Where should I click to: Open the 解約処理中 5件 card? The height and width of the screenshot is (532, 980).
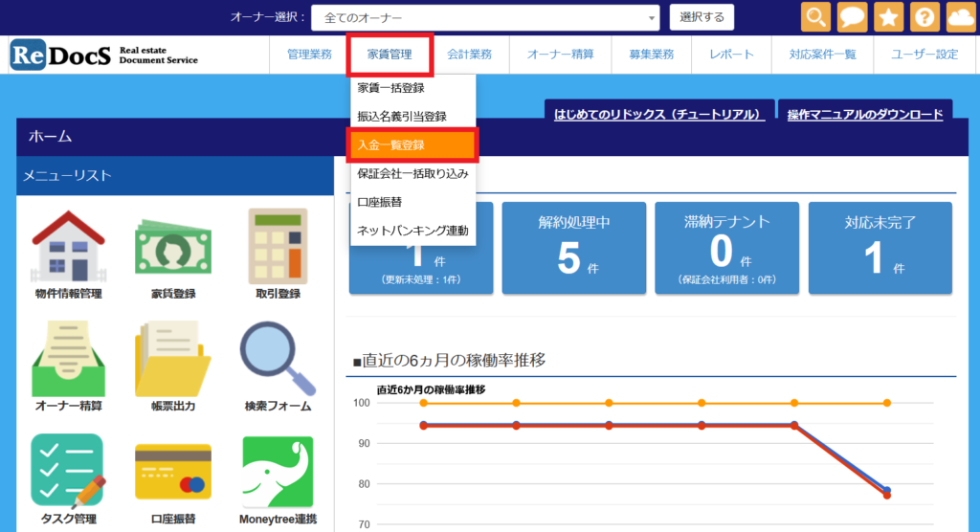click(574, 248)
